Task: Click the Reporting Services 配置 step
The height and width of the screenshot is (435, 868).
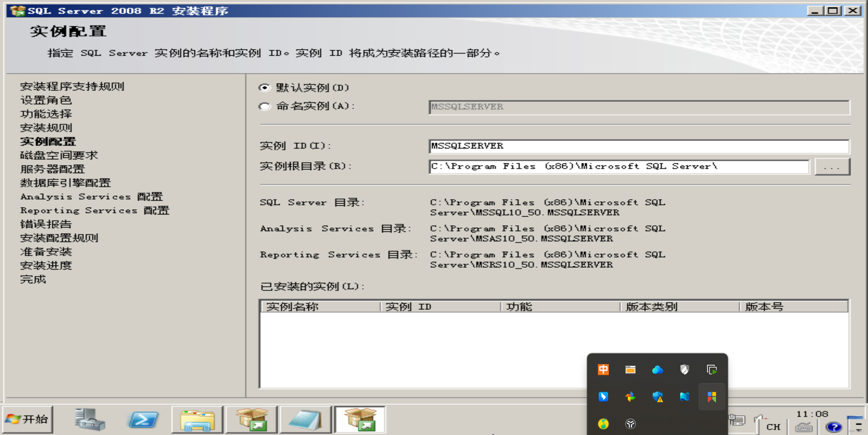Action: pyautogui.click(x=95, y=211)
